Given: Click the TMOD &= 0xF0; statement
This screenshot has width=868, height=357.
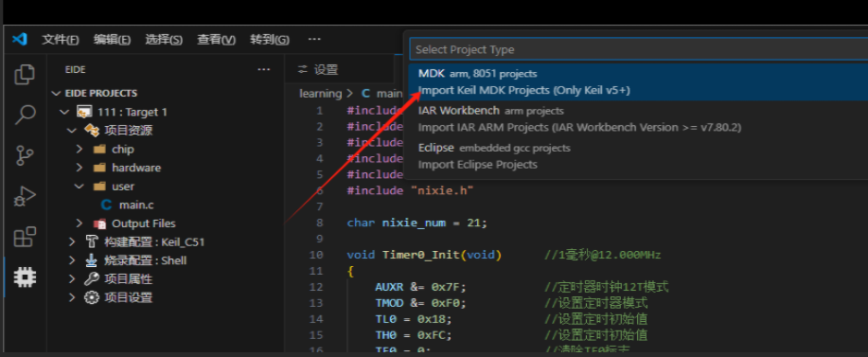Looking at the screenshot, I should point(420,303).
